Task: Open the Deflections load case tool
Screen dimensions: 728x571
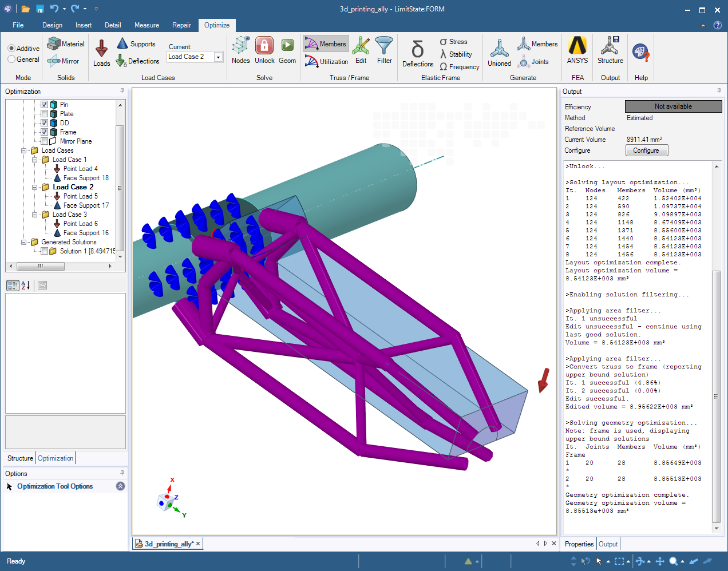Action: coord(137,61)
